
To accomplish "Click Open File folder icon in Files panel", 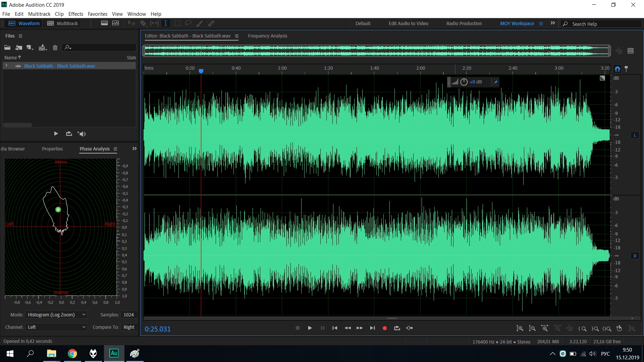I will click(7, 48).
